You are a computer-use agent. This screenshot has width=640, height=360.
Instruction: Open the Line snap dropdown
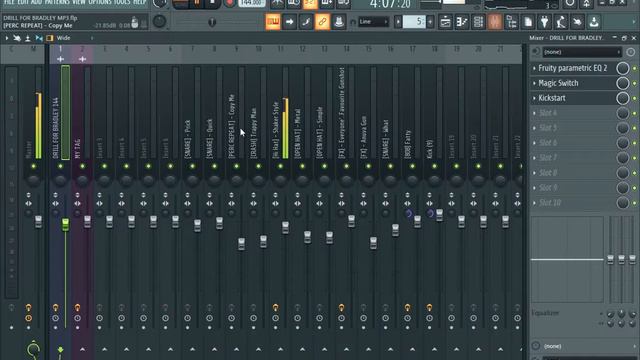point(373,22)
